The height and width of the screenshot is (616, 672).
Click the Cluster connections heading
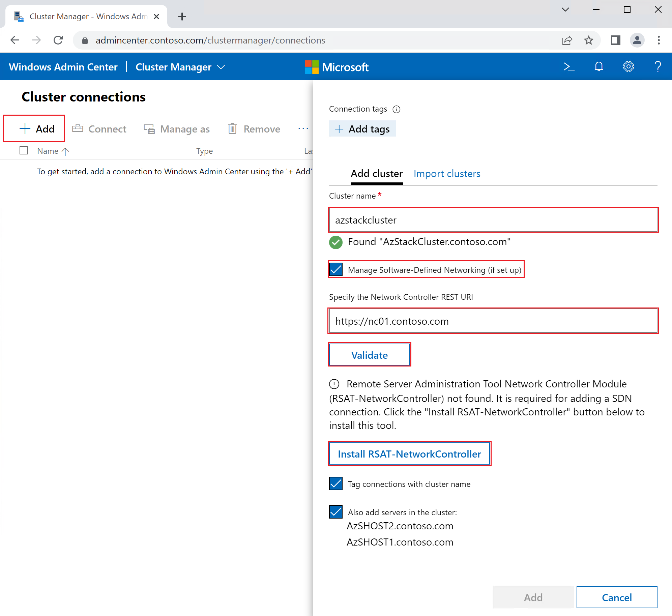click(x=84, y=97)
